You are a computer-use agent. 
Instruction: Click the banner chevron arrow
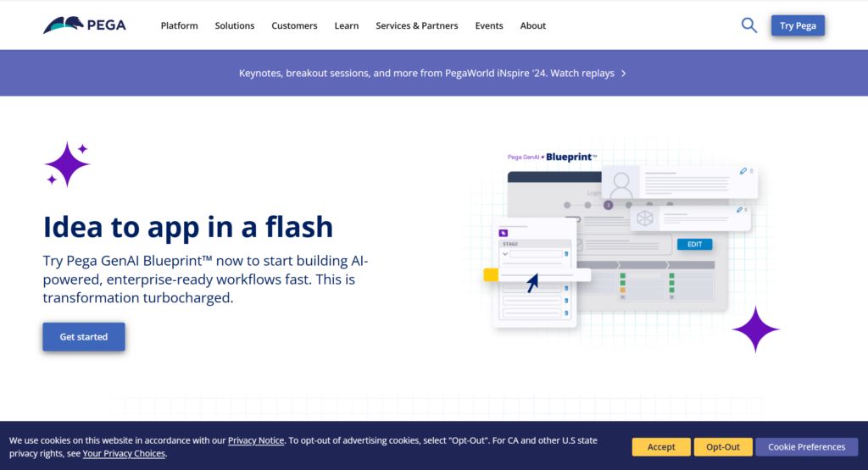pyautogui.click(x=623, y=74)
